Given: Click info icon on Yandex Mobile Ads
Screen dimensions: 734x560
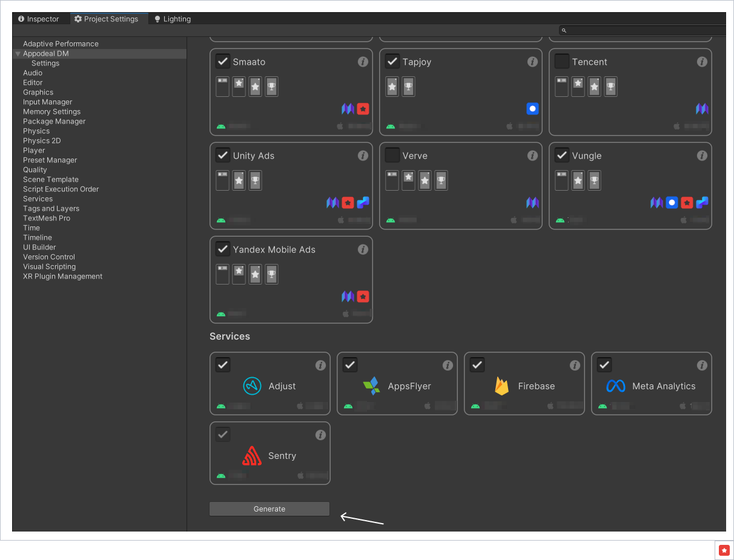Looking at the screenshot, I should (x=363, y=249).
